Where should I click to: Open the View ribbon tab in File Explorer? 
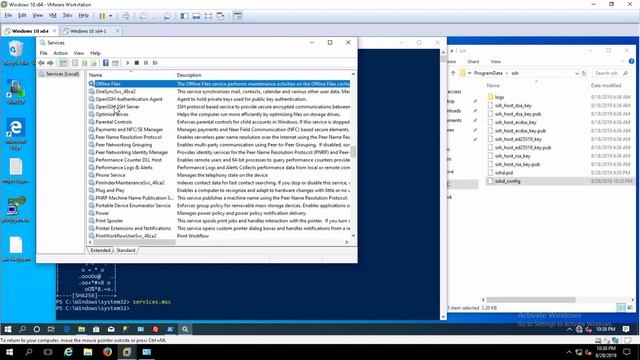coord(496,62)
